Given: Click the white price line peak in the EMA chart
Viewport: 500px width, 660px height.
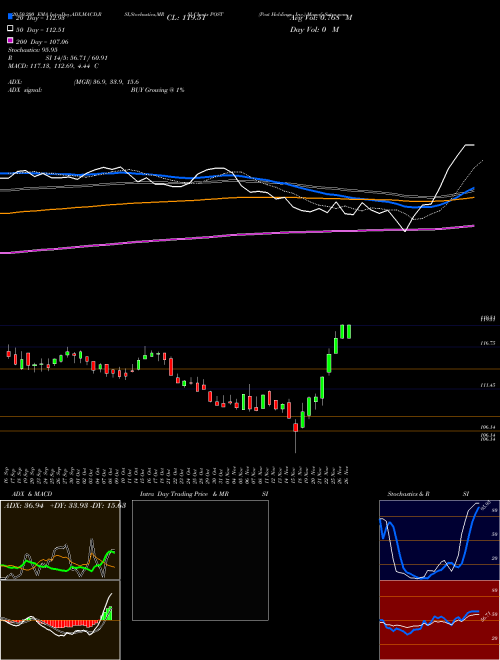Looking at the screenshot, I should [x=469, y=145].
